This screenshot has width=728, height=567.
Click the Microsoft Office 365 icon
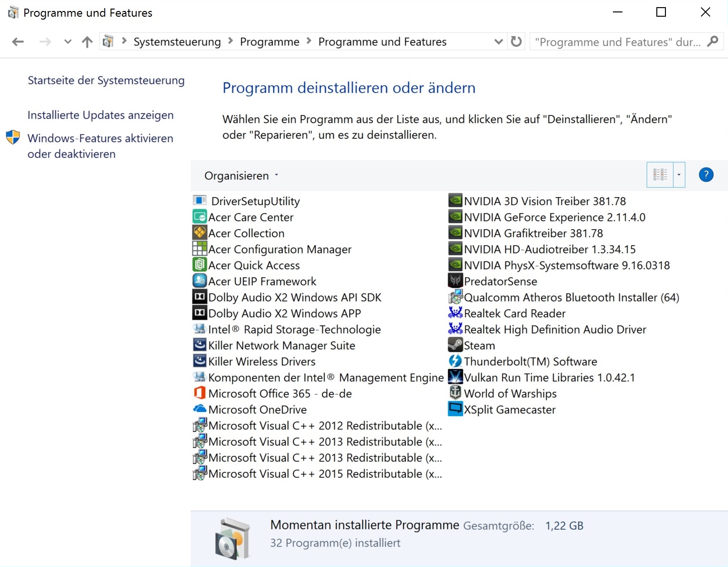[200, 393]
